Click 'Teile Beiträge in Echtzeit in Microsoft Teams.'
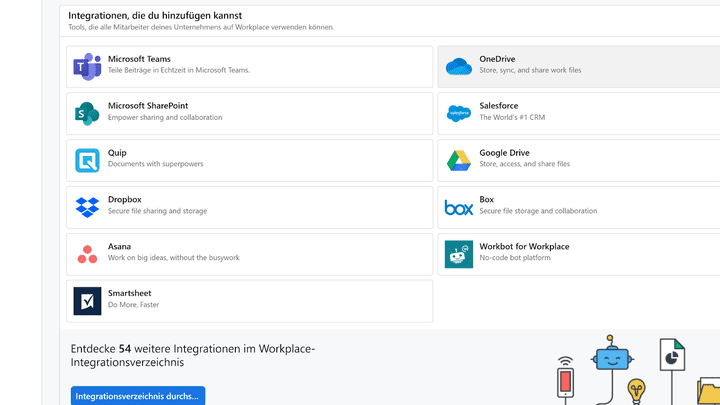This screenshot has height=405, width=720. (179, 70)
